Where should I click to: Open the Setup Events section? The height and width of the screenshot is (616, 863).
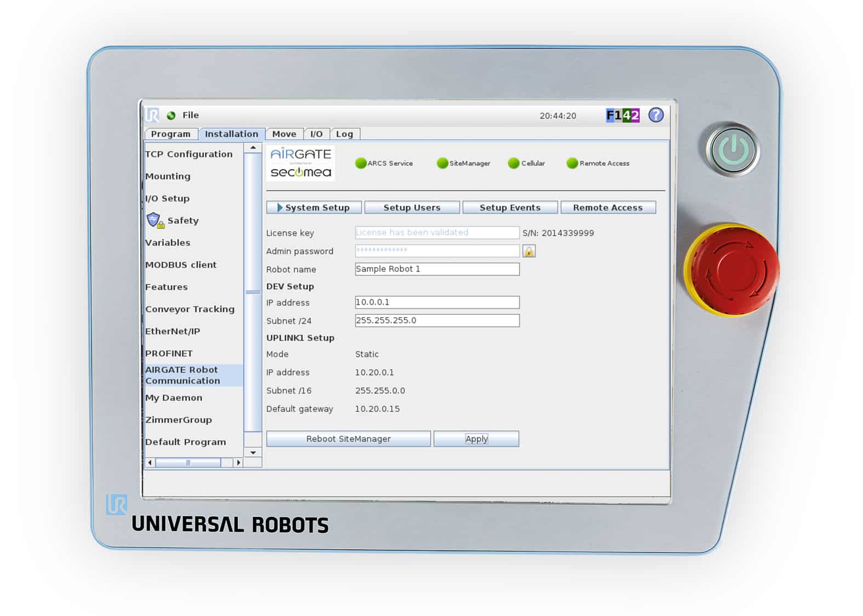[510, 208]
